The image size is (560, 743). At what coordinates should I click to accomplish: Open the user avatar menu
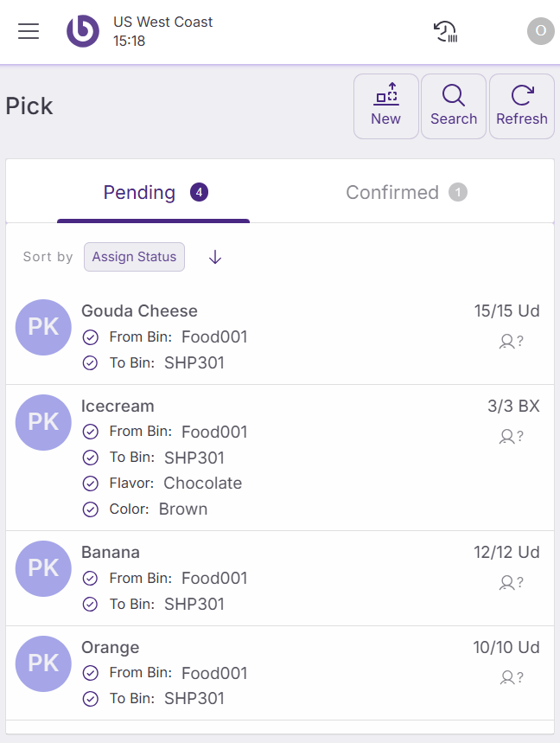coord(540,31)
